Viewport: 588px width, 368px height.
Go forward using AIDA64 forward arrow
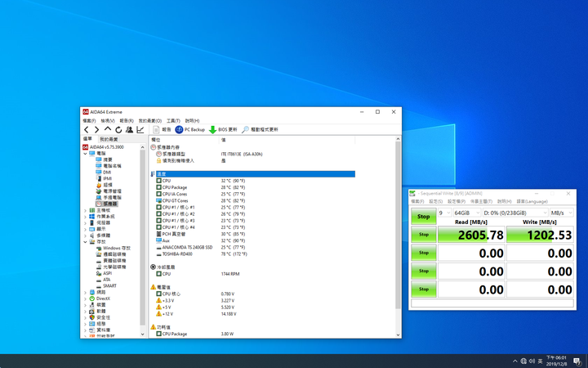point(96,129)
